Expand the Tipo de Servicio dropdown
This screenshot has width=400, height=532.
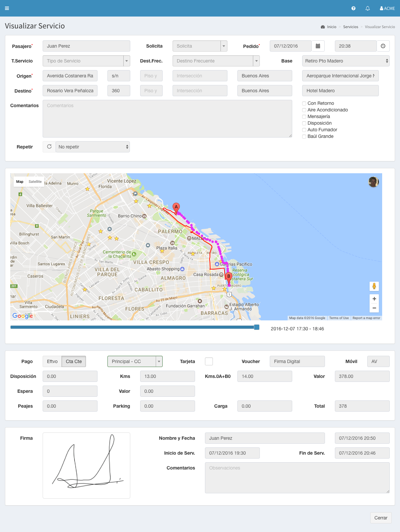pyautogui.click(x=127, y=61)
